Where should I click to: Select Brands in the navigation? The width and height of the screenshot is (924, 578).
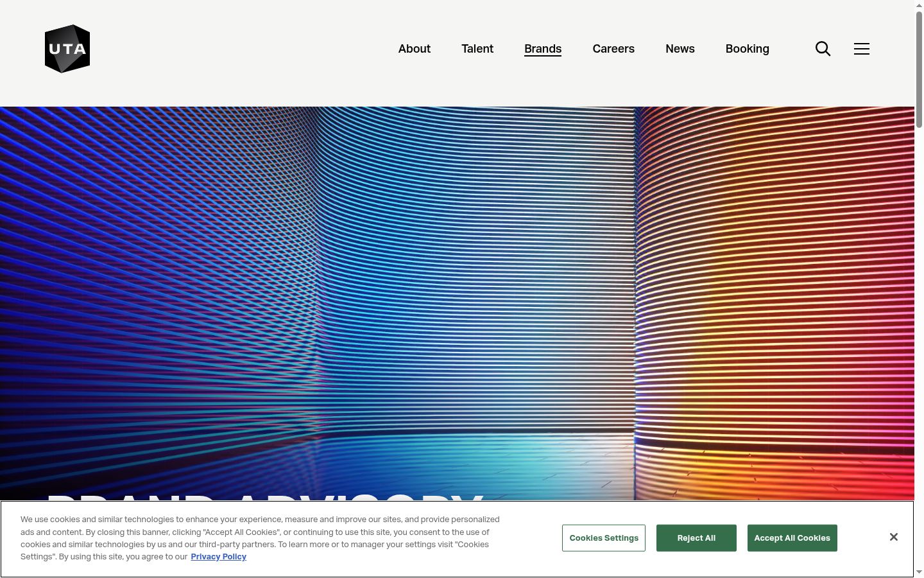(543, 49)
